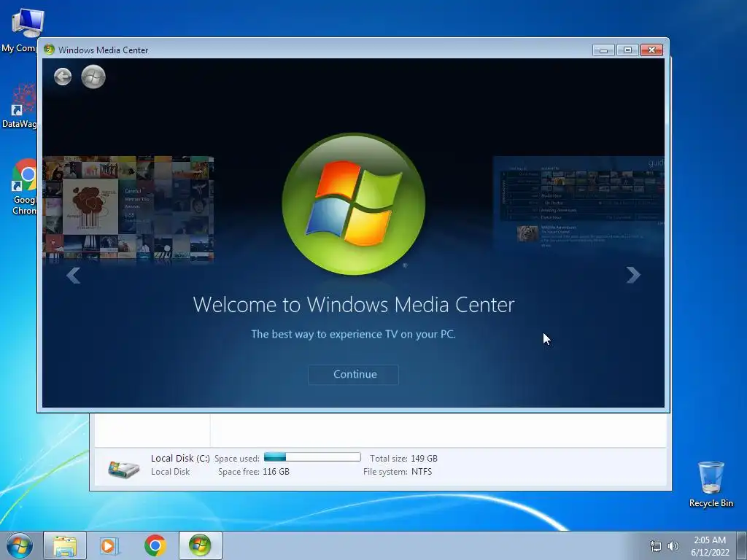
Task: Minimize the Windows Media Center window
Action: coord(603,50)
